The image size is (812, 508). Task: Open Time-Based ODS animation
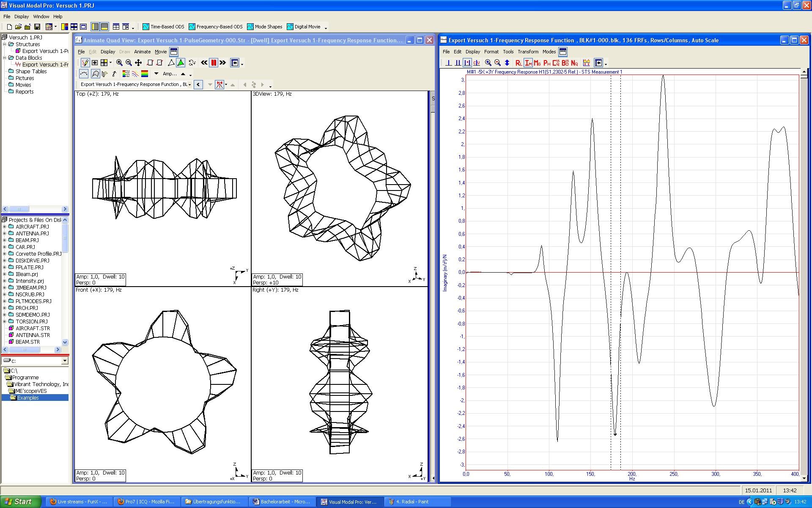click(164, 27)
